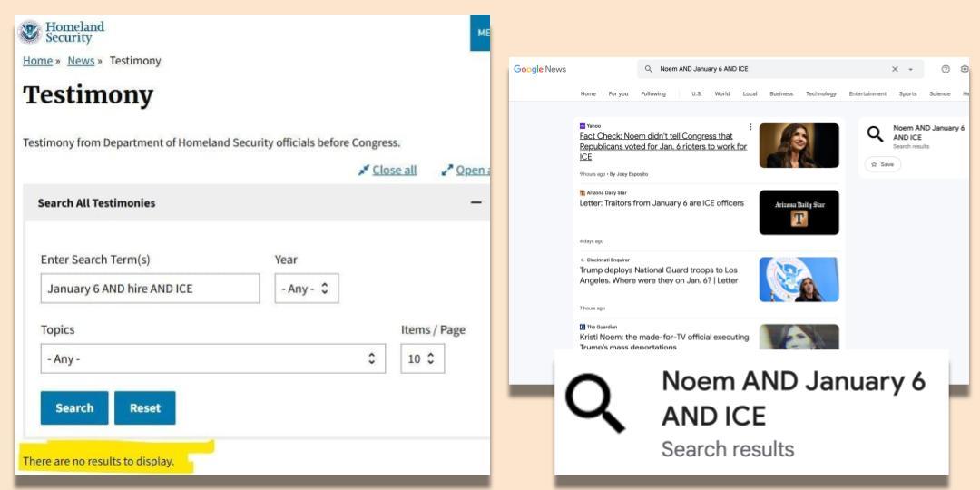980x490 pixels.
Task: Open the Technology news section
Action: coord(820,93)
